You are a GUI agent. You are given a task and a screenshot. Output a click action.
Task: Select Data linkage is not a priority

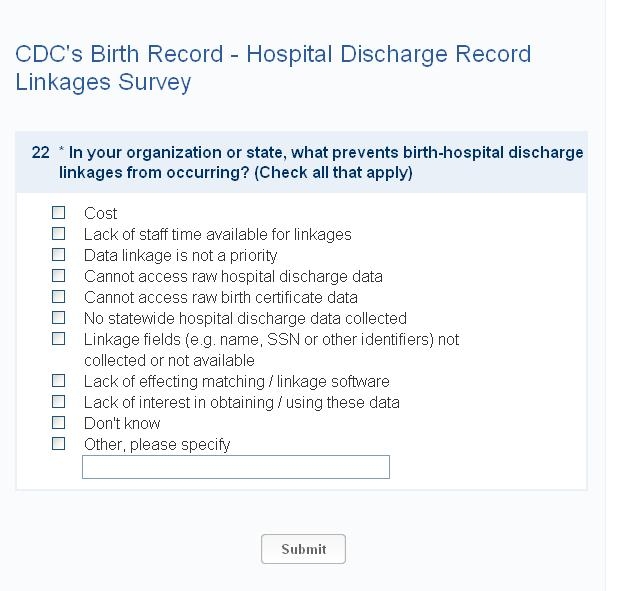pyautogui.click(x=59, y=255)
